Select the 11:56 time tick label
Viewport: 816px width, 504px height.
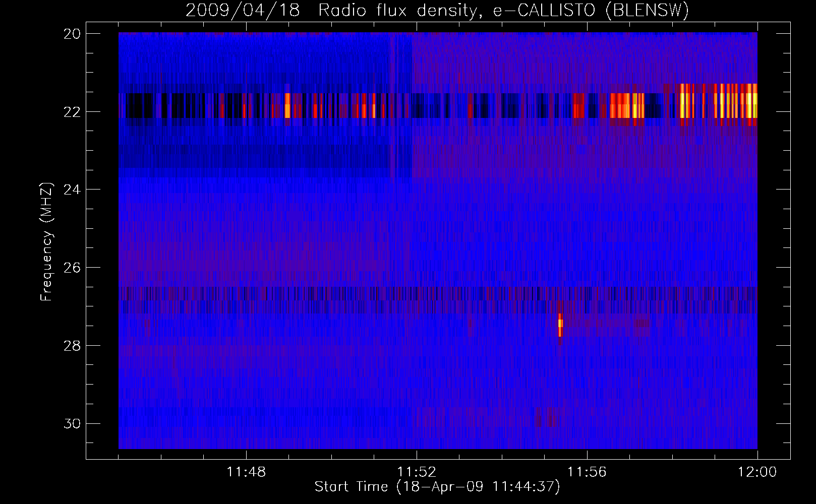click(587, 472)
